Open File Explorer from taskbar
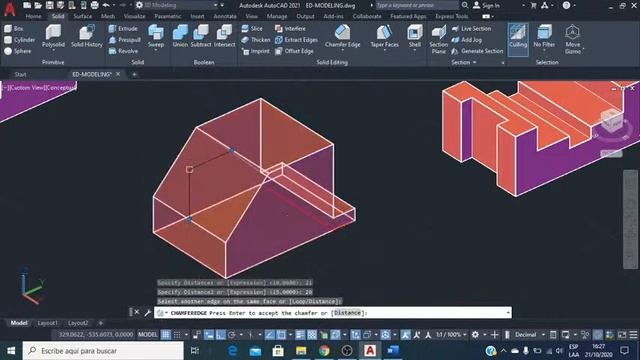The width and height of the screenshot is (640, 360). pos(301,351)
